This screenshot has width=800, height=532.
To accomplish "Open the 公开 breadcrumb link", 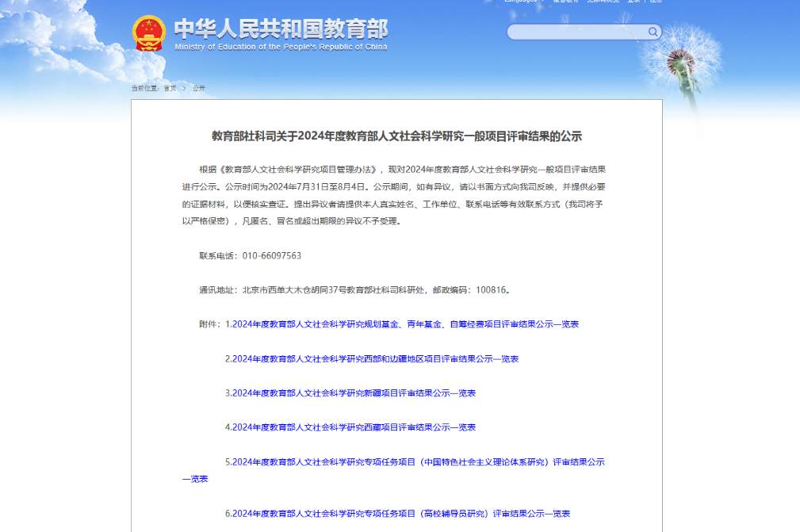I will (x=198, y=88).
